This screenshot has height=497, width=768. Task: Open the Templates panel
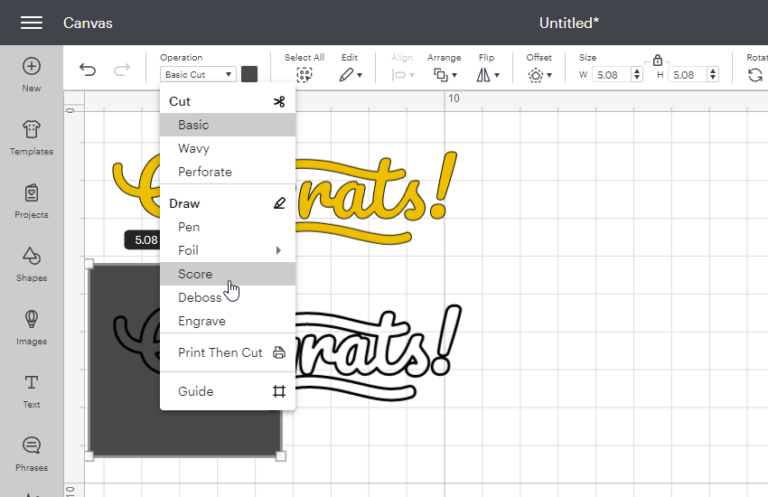(x=31, y=138)
